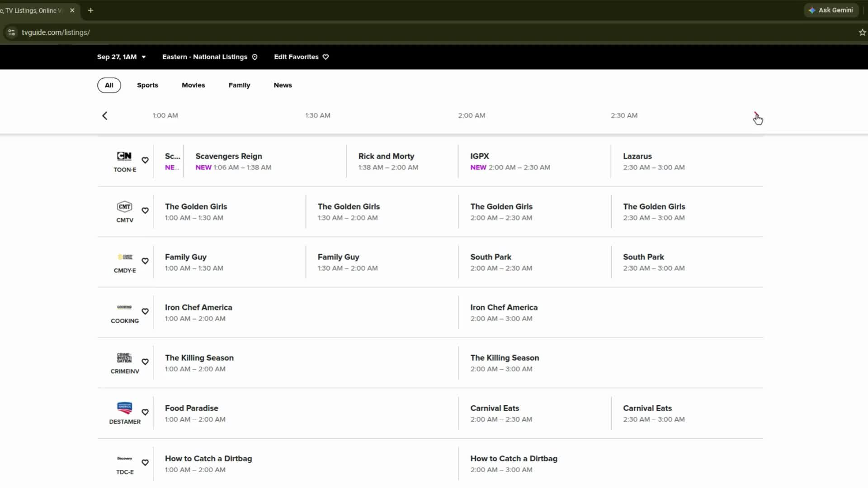This screenshot has width=868, height=488.
Task: Change Eastern - National Listings location
Action: (x=210, y=57)
